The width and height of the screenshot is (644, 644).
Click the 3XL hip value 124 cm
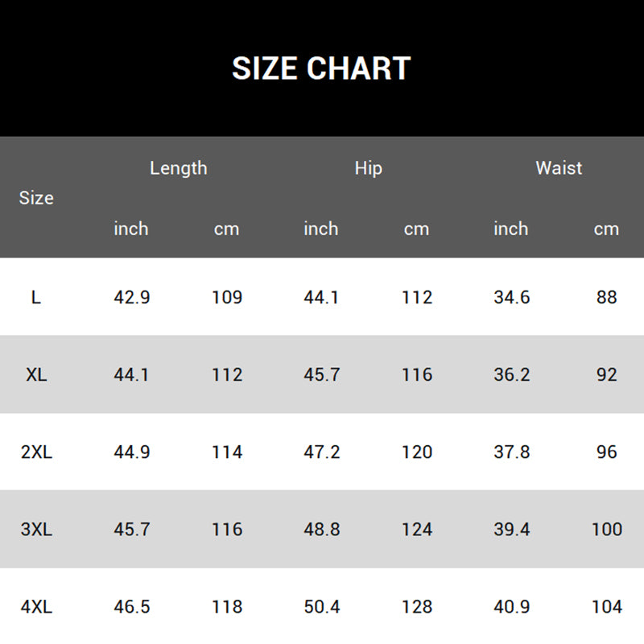tap(417, 529)
